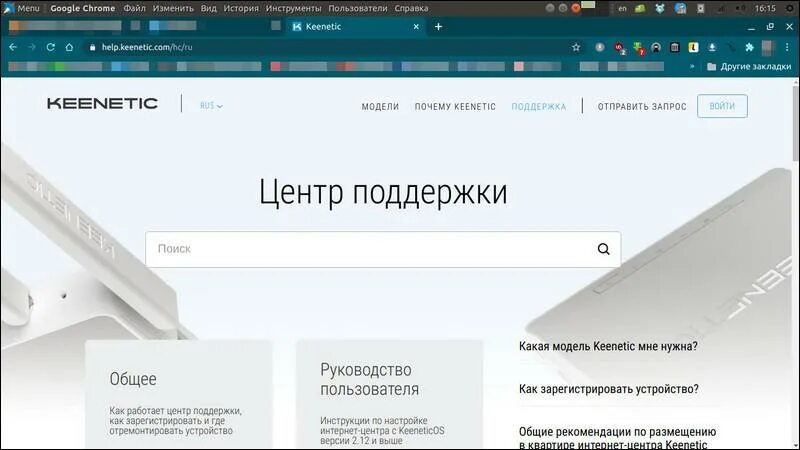Open the Другие закладки folder
The width and height of the screenshot is (800, 450).
(x=748, y=66)
